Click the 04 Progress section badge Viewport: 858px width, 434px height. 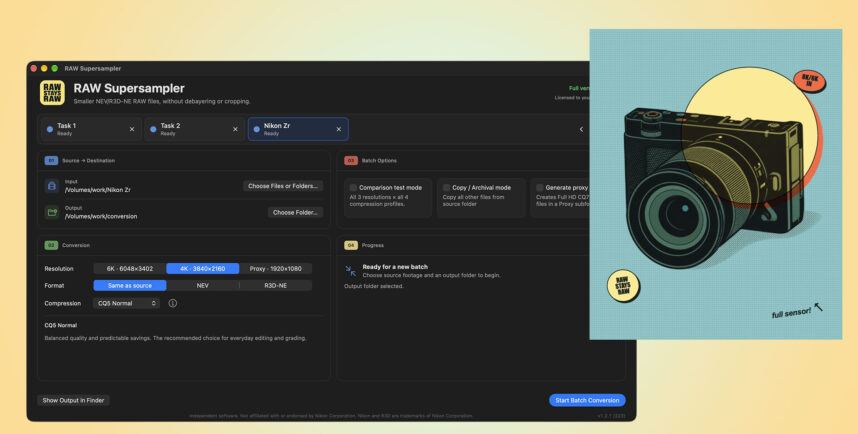(351, 245)
